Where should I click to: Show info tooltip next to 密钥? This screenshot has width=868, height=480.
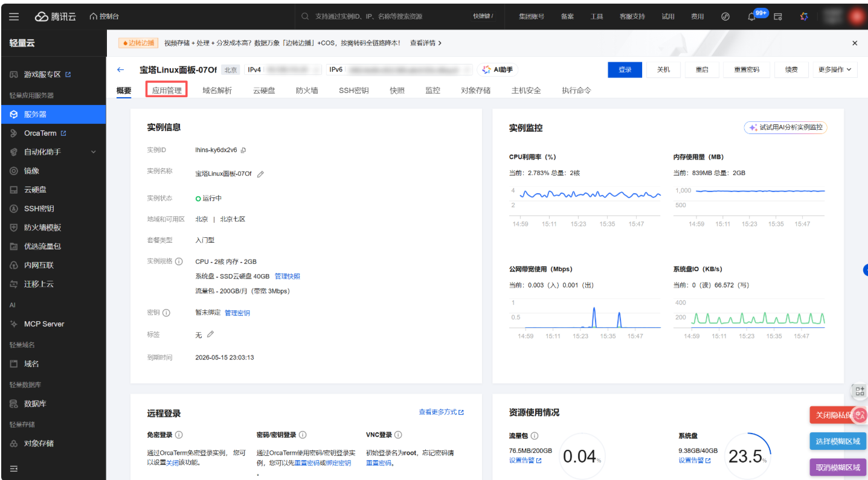pos(166,313)
